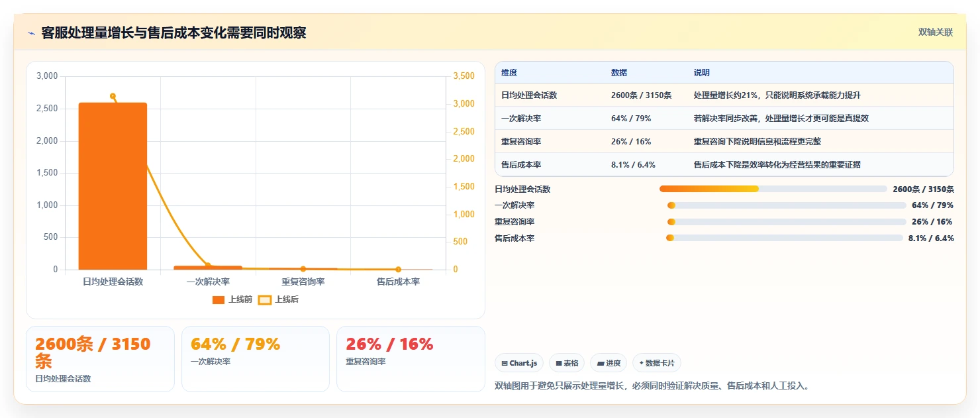Click the line point at 一次解决率
Image resolution: width=980 pixels, height=418 pixels.
(208, 266)
